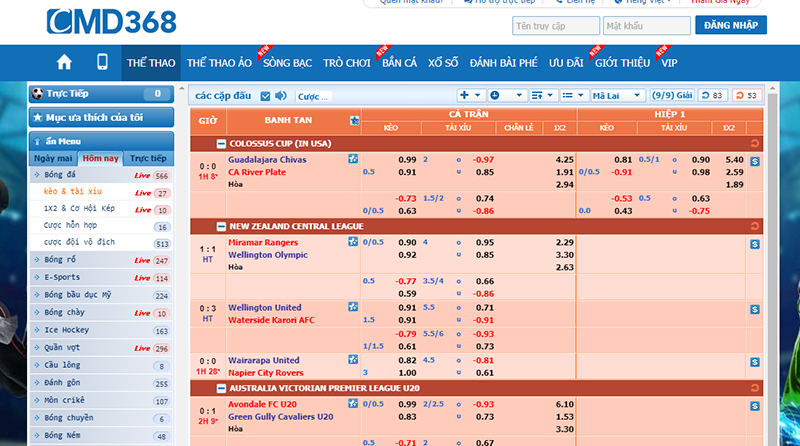Collapse the Colossus Cup league section
This screenshot has height=446, width=800.
point(221,144)
